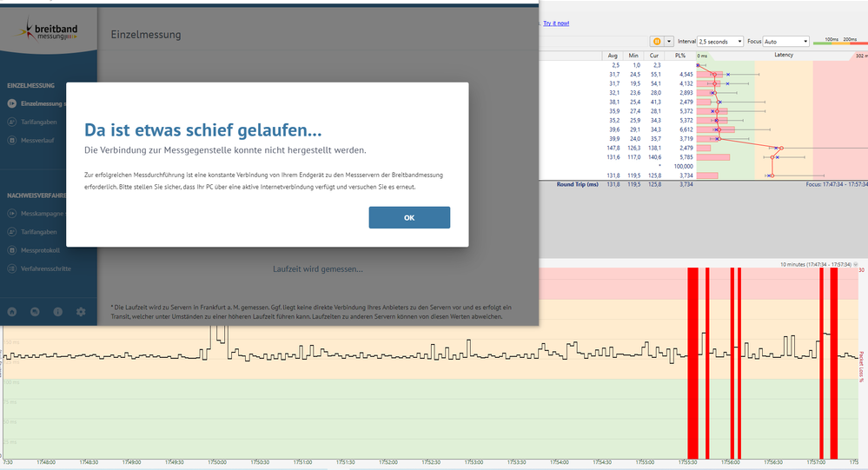Image resolution: width=868 pixels, height=470 pixels.
Task: Click the Packet Loss % axis label
Action: pos(861,367)
